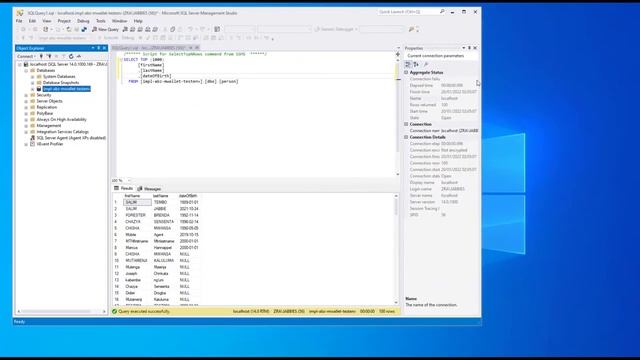Click the New Query button
This screenshot has height=360, width=640.
click(105, 29)
